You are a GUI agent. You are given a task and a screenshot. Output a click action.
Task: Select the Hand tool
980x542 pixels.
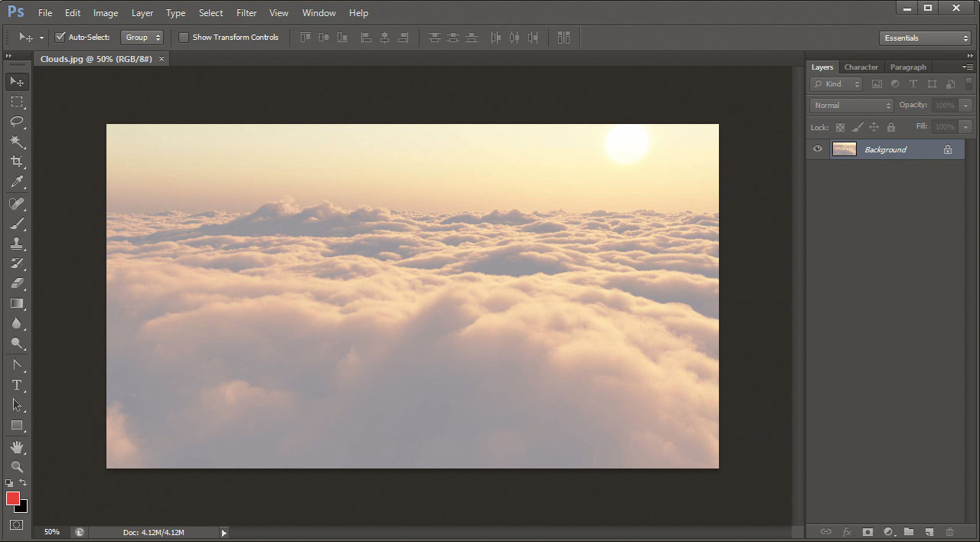pos(17,446)
